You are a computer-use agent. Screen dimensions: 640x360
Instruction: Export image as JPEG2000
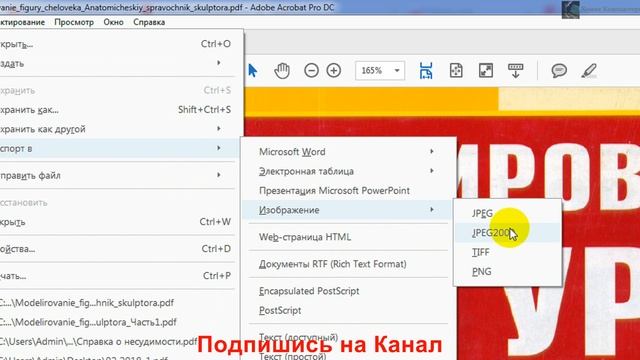pos(507,233)
